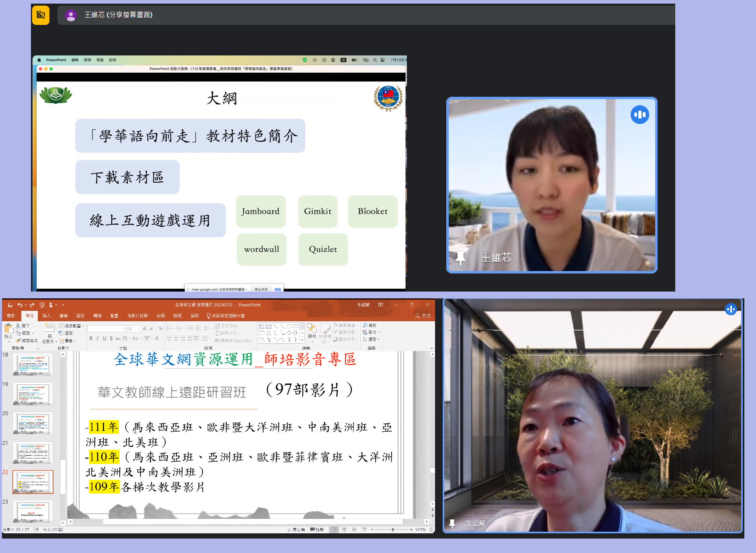Click the Paste clipboard icon

8,330
